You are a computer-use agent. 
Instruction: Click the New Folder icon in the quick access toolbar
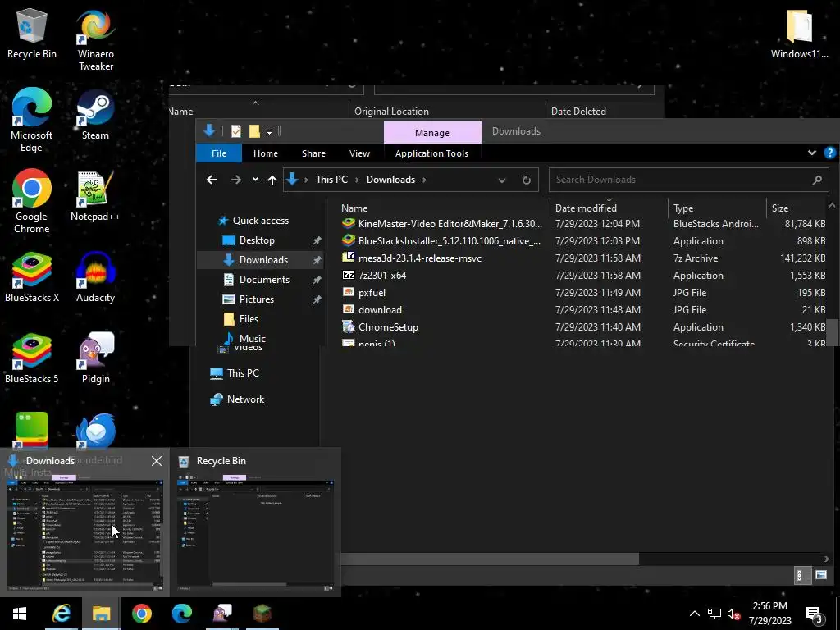coord(254,130)
